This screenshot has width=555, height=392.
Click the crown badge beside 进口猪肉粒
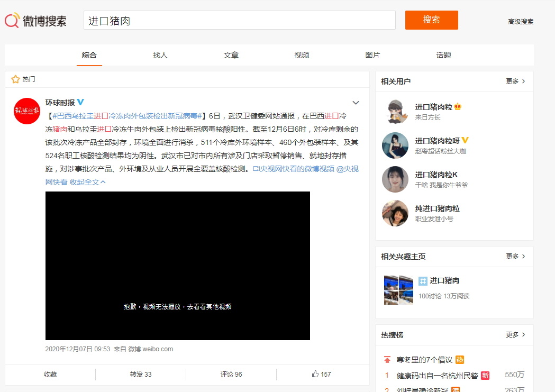pyautogui.click(x=457, y=106)
